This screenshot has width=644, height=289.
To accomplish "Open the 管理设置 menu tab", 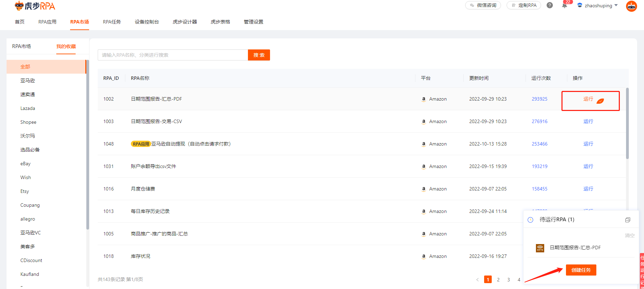I will [x=253, y=22].
